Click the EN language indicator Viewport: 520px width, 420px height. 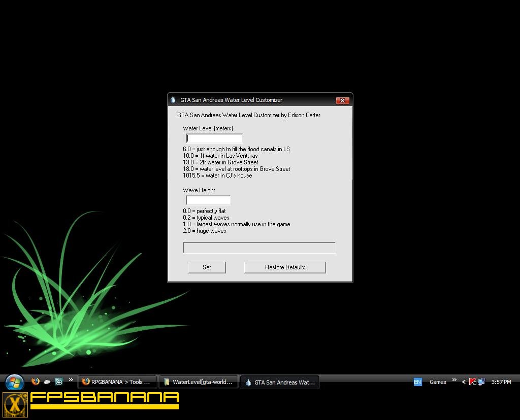(417, 382)
